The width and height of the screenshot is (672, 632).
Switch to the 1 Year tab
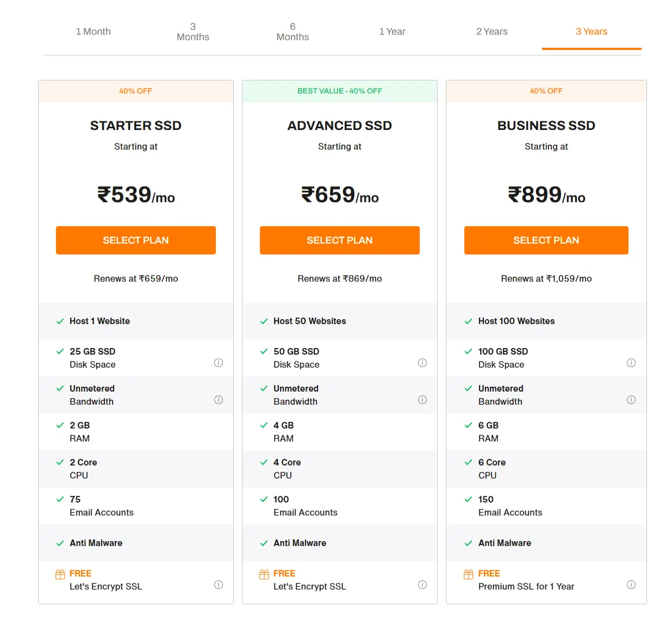coord(393,32)
